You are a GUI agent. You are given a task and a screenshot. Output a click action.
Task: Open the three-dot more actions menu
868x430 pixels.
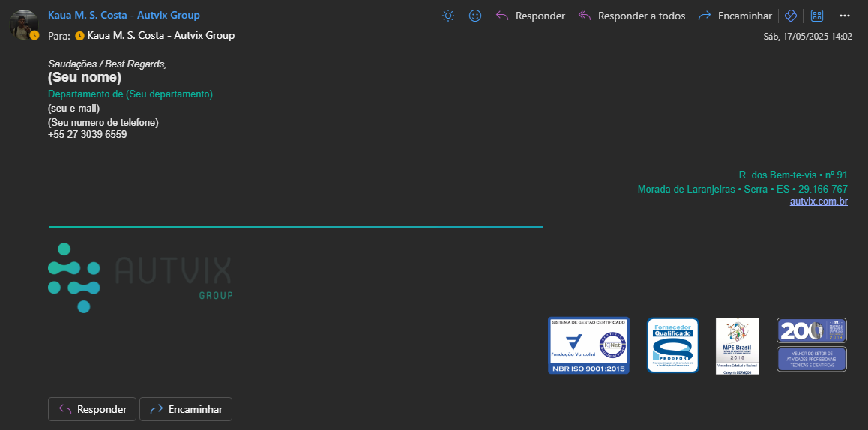click(x=845, y=16)
